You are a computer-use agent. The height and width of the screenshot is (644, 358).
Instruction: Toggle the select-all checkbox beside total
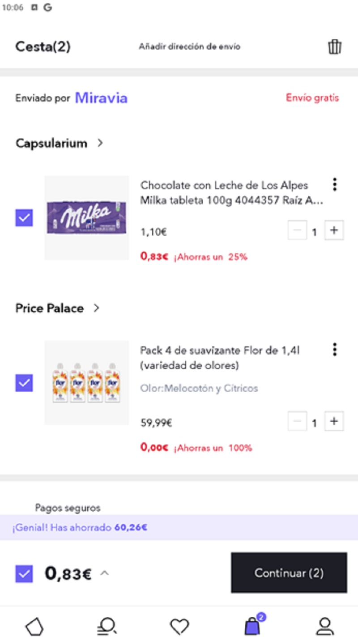click(x=24, y=573)
